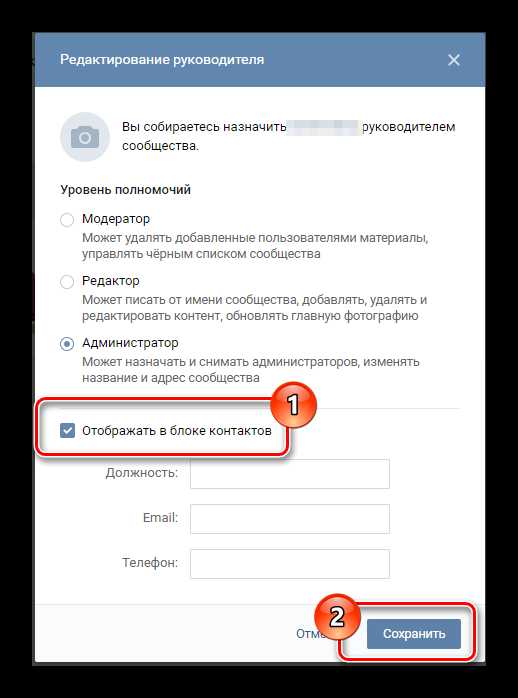This screenshot has height=698, width=518.
Task: Click the red number 1 annotation badge
Action: [x=293, y=406]
